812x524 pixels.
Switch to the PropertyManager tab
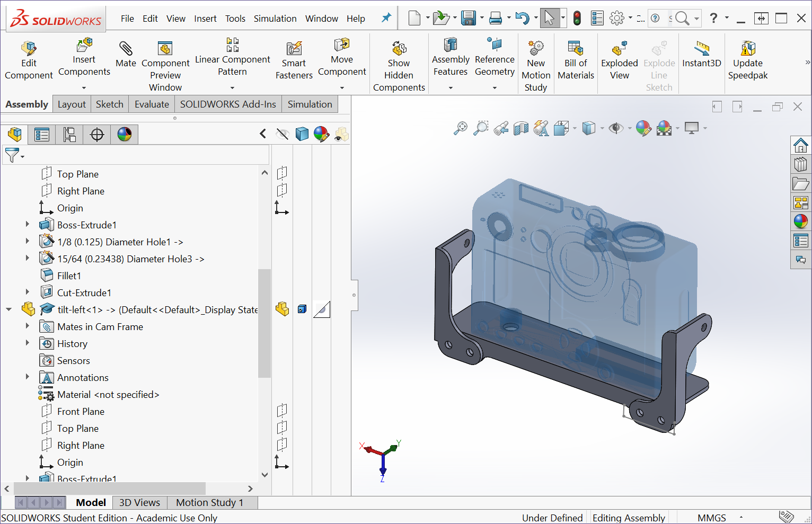42,135
